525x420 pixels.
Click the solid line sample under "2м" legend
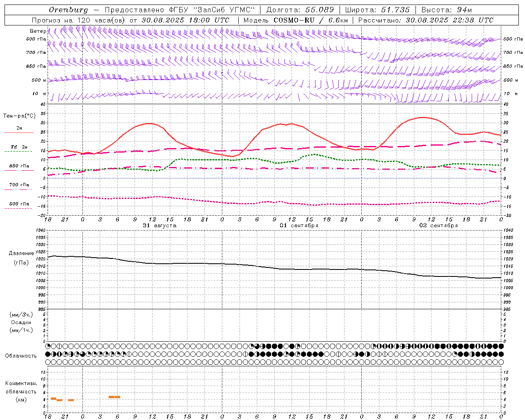click(19, 133)
